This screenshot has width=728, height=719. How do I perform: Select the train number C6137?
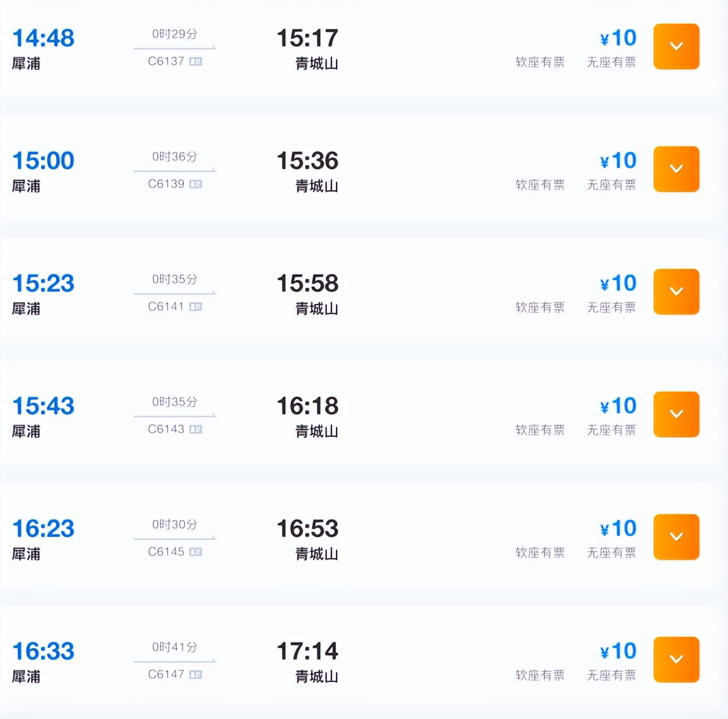click(x=166, y=62)
